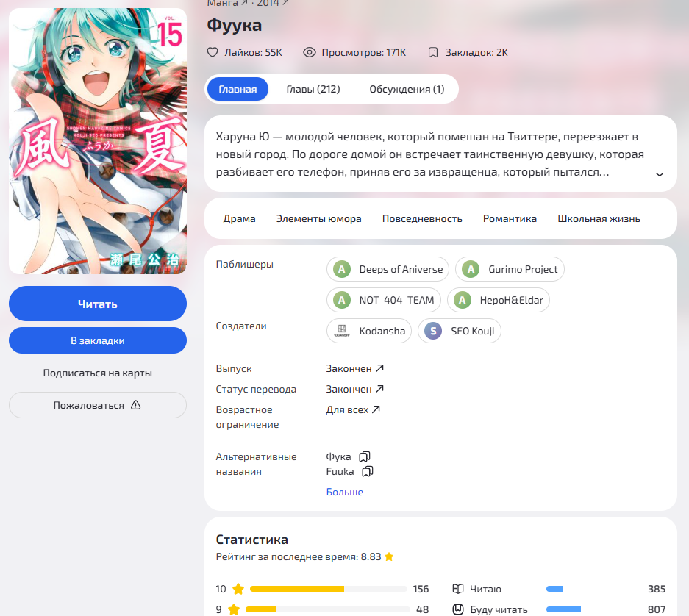Click the Статистика section heading
Viewport: 689px width, 616px height.
pyautogui.click(x=251, y=540)
